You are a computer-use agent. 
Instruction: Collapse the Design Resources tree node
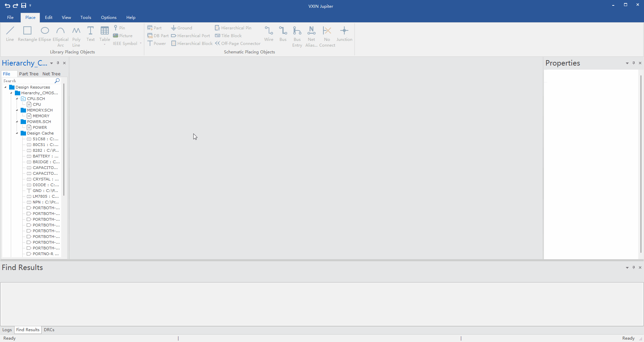[x=5, y=87]
